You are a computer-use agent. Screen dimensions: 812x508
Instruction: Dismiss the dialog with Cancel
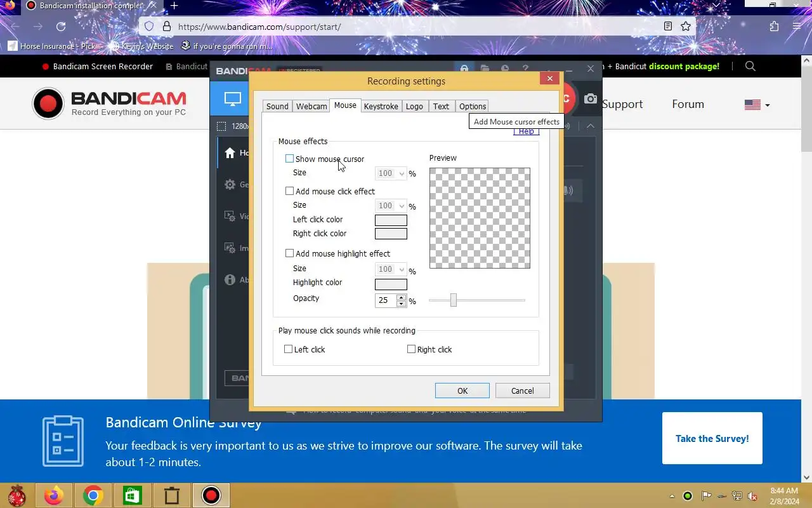click(523, 391)
